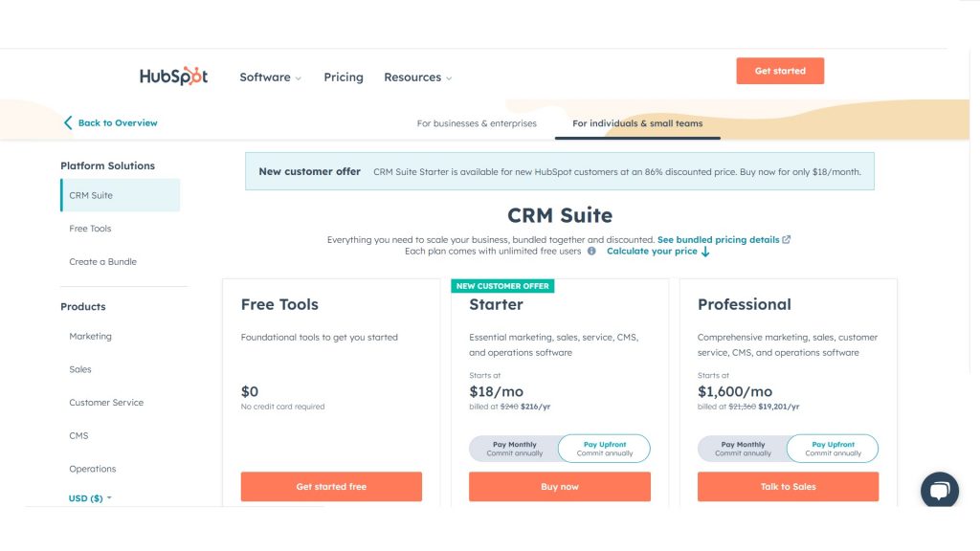Image resolution: width=980 pixels, height=551 pixels.
Task: Select Pay Upfront for the Professional plan
Action: click(833, 449)
